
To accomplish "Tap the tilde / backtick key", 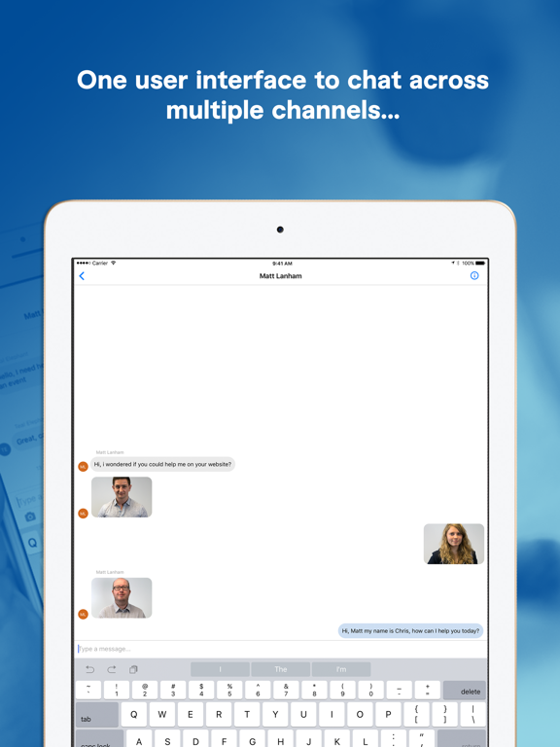I will coord(88,691).
